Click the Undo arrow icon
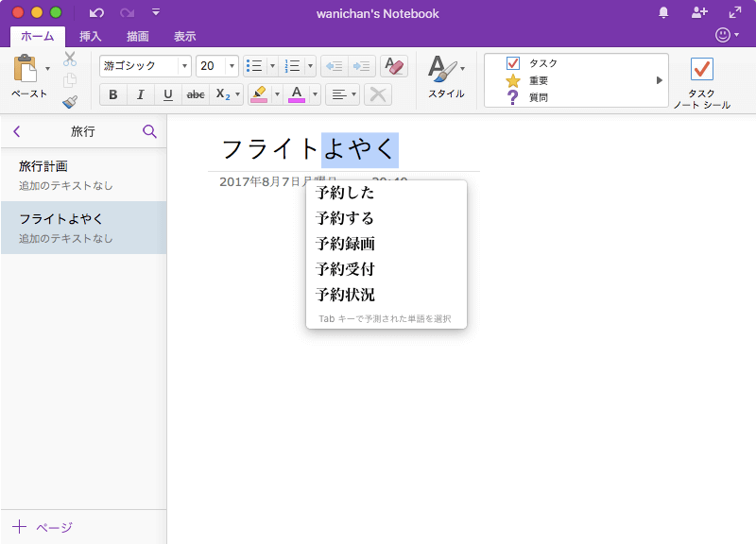 96,13
